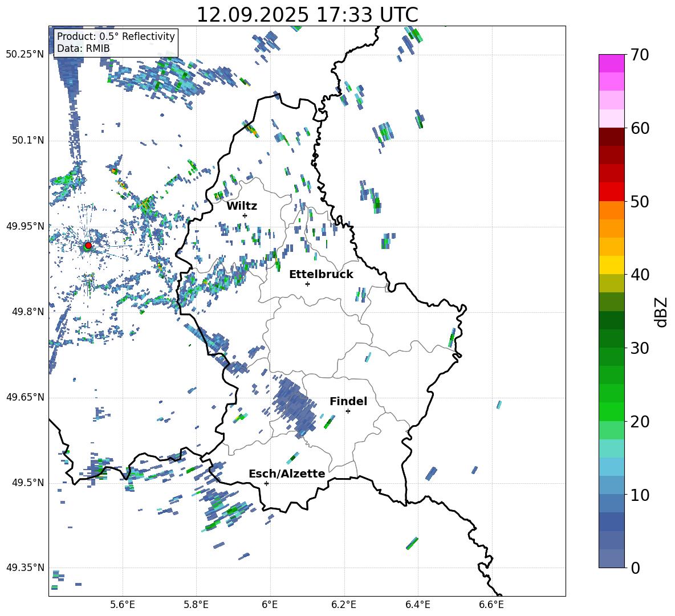This screenshot has width=675, height=616.
Task: Click the 5.8°E longitude label
Action: [x=196, y=605]
